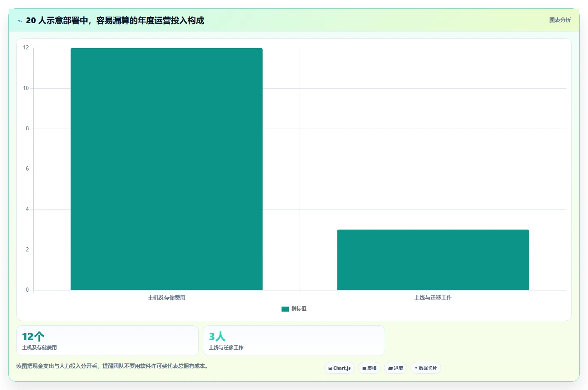Click 主机及存储费用 caption under 12个

coord(39,348)
